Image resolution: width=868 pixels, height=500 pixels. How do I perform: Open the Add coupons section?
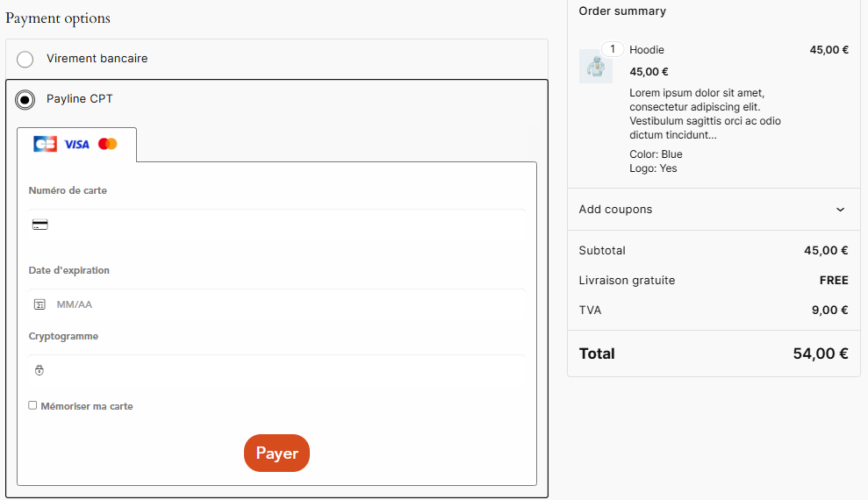pyautogui.click(x=616, y=210)
